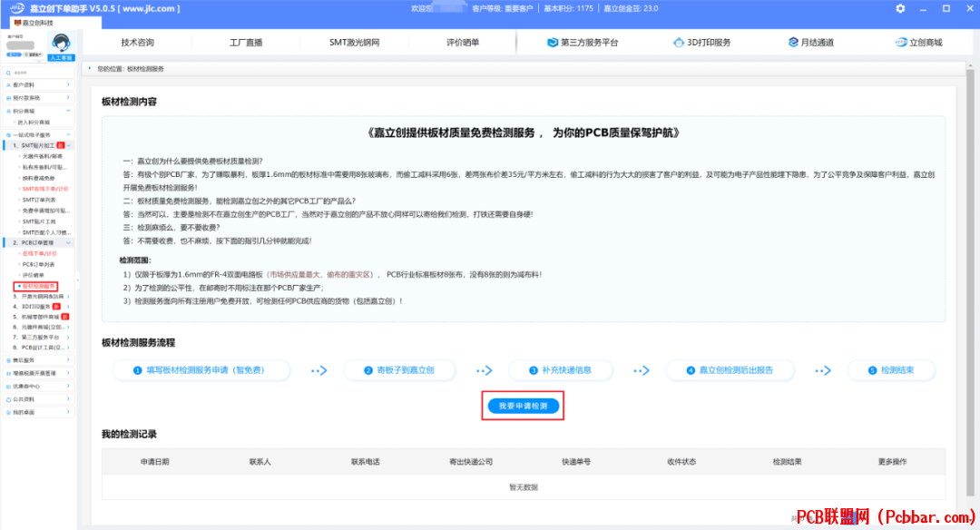Click the 快递单号 column header
Screen dimensions: 980x530
click(576, 462)
